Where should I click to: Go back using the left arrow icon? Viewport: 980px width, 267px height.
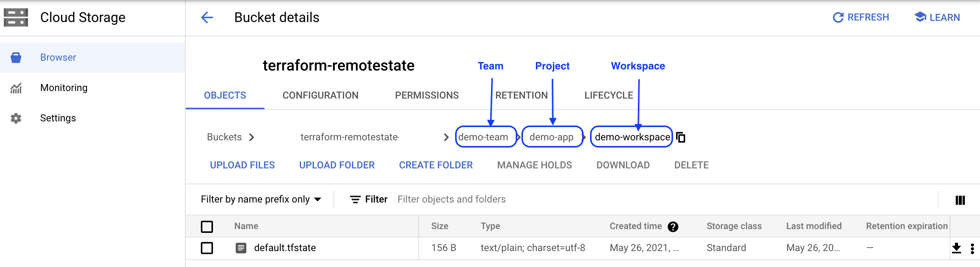pos(207,17)
